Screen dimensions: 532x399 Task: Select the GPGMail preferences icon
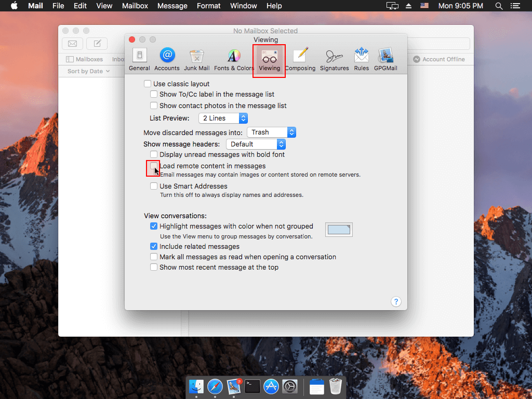(385, 59)
